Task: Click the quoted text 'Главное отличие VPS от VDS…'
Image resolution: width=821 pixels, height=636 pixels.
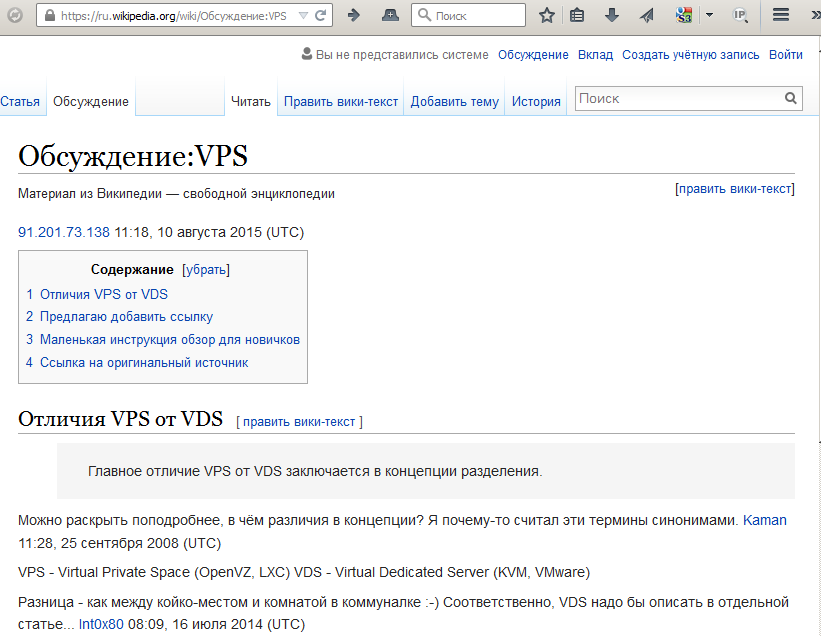Action: pos(315,471)
